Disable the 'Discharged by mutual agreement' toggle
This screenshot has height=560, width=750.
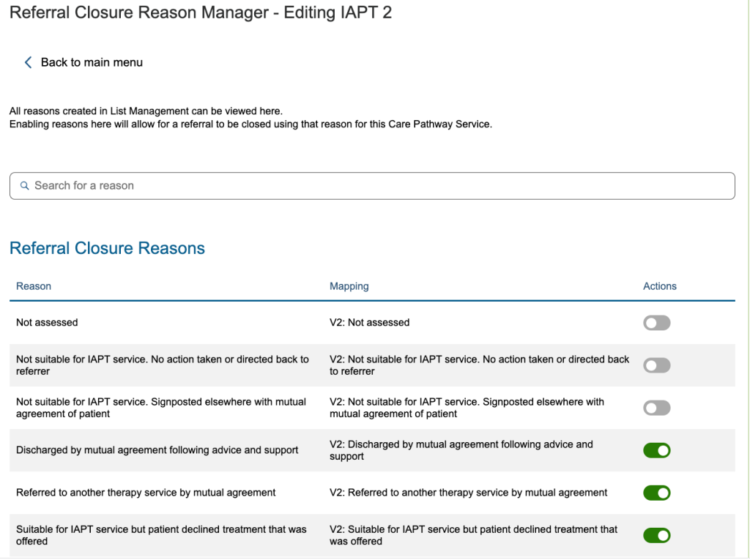tap(656, 450)
